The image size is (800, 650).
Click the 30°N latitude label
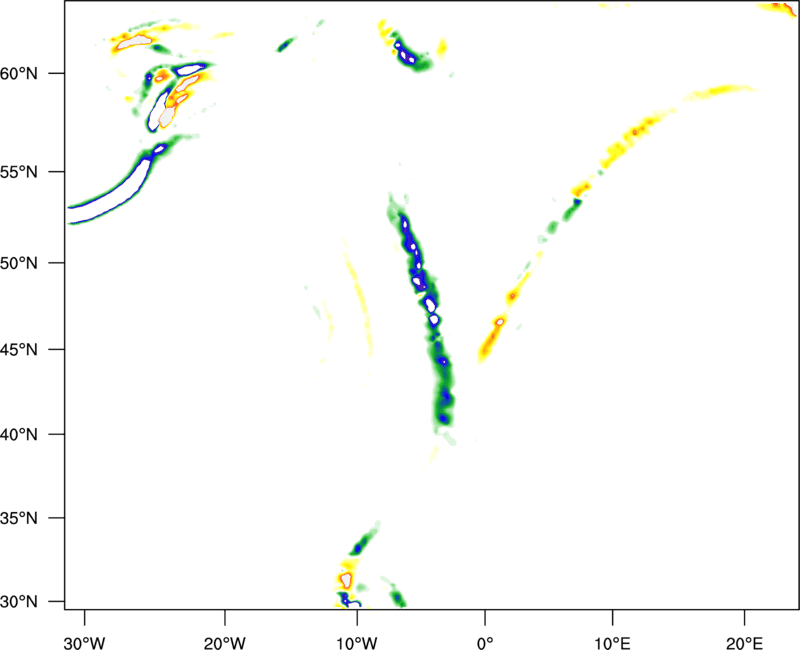tap(19, 602)
